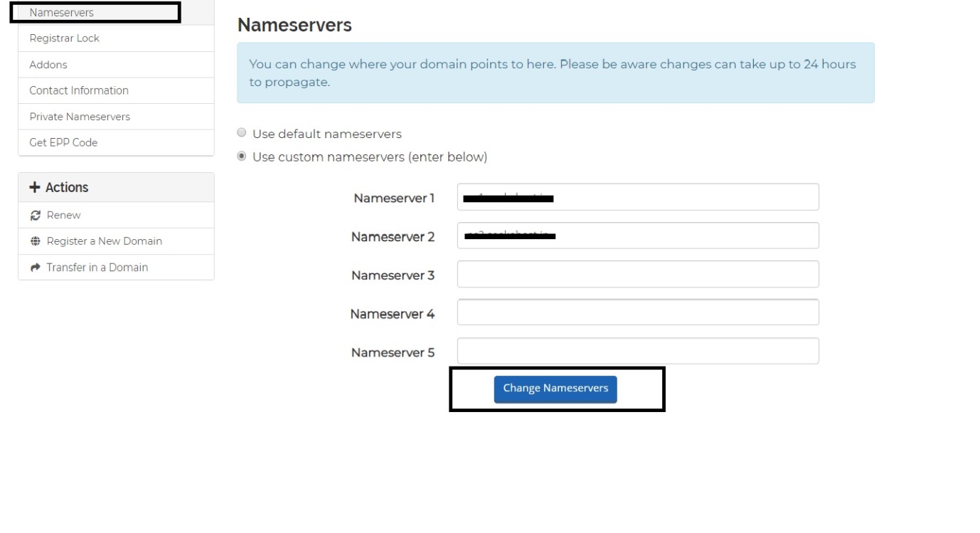Choose Renew under Actions

(x=116, y=216)
